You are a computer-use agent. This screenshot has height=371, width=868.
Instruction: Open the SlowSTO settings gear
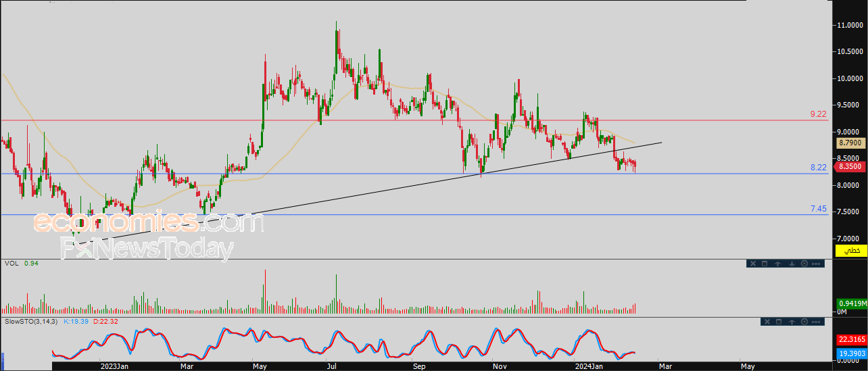[x=804, y=322]
